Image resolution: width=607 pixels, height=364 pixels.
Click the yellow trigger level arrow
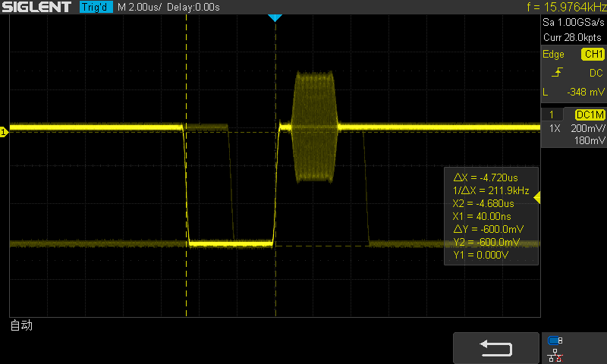coord(537,198)
